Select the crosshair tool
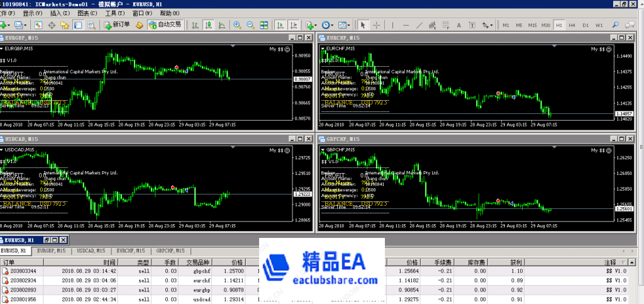 (x=377, y=25)
